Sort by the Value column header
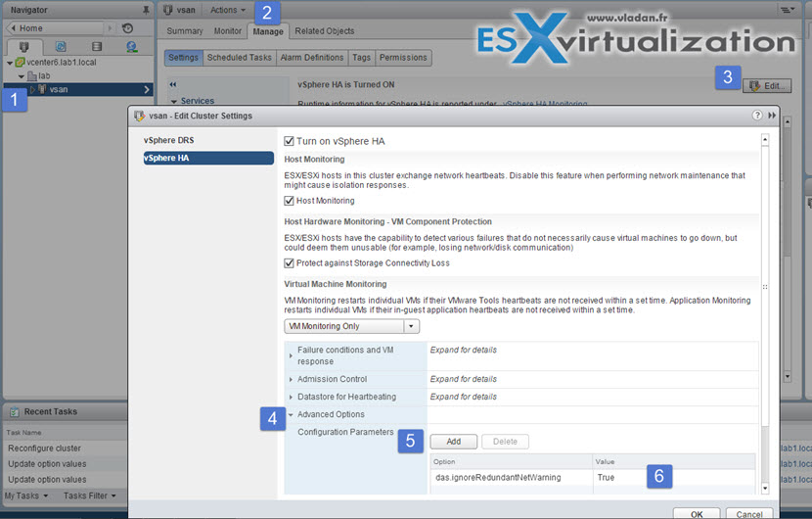This screenshot has width=812, height=519. pos(674,461)
